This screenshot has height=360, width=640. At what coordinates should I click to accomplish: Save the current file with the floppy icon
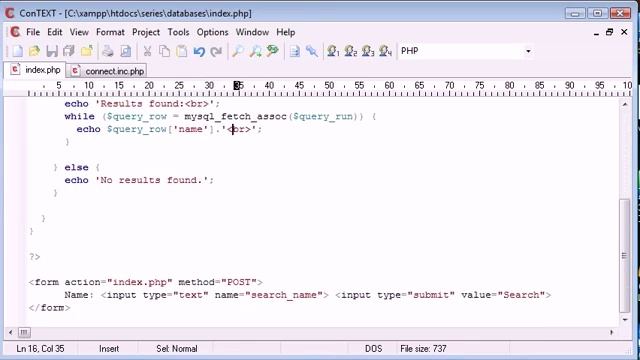click(52, 51)
